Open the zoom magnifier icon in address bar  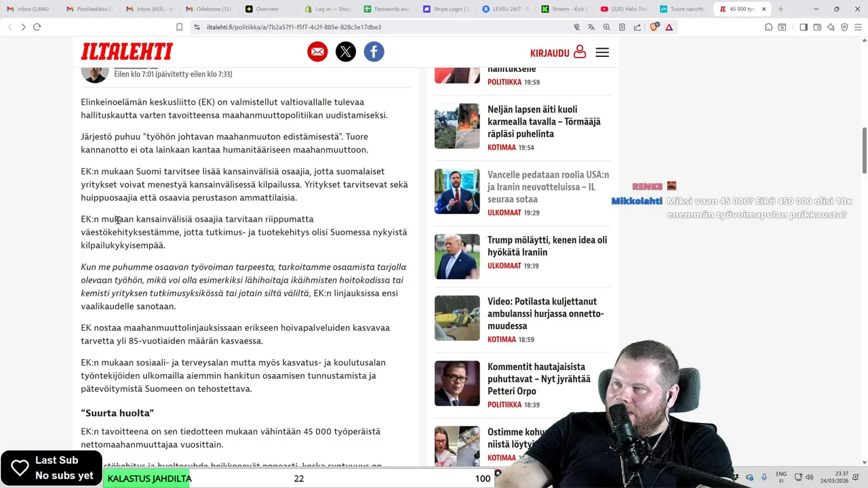click(606, 27)
